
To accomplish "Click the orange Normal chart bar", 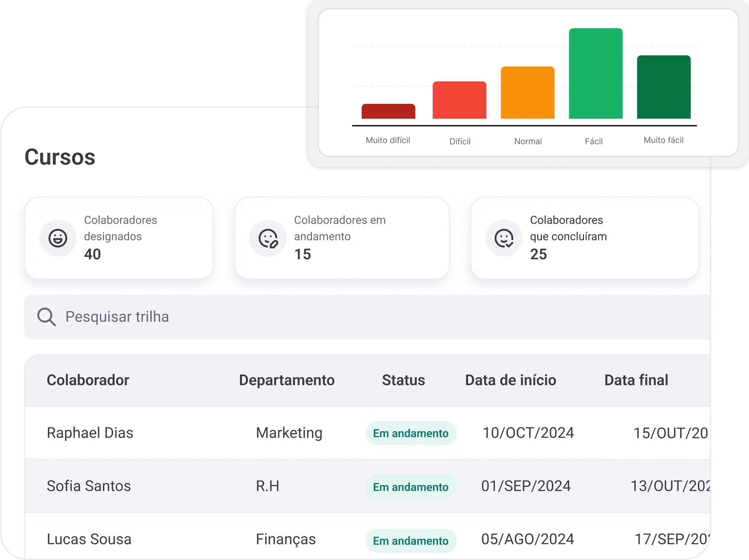I will 527,93.
